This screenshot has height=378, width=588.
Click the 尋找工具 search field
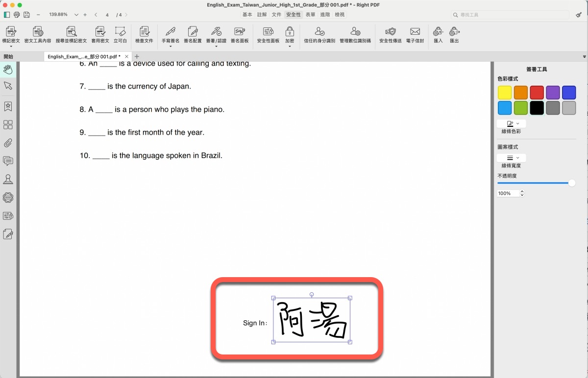click(510, 15)
